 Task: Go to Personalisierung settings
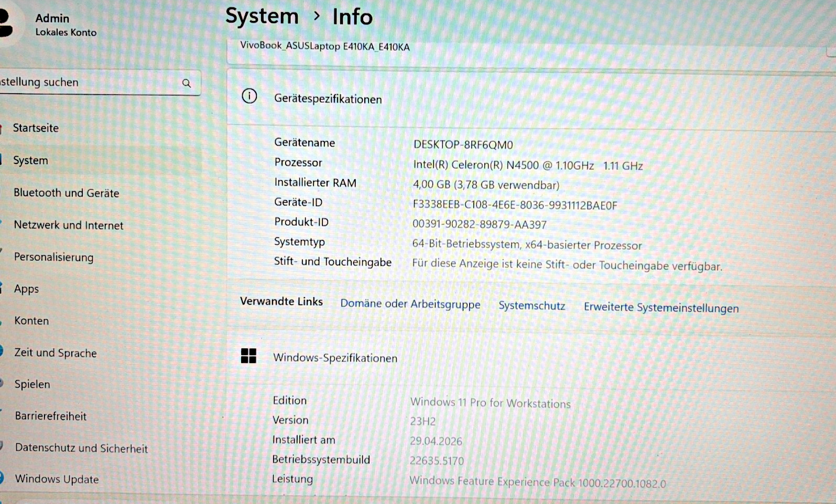pos(53,257)
